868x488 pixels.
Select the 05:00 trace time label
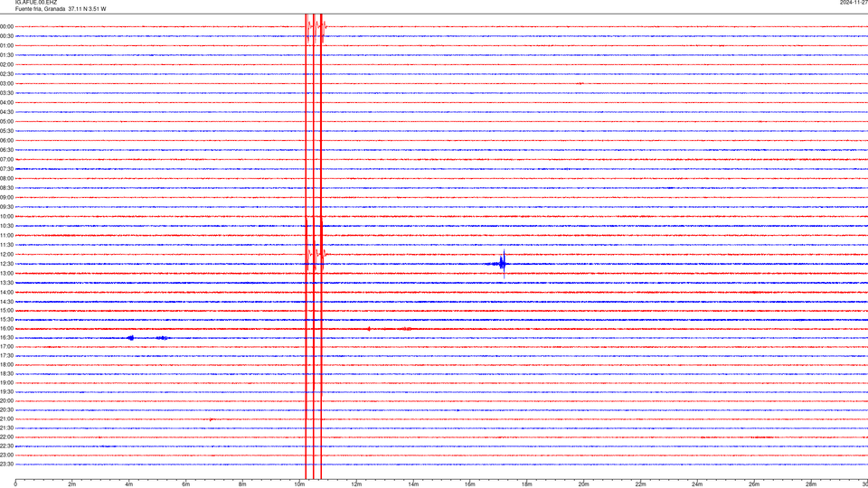tap(6, 122)
